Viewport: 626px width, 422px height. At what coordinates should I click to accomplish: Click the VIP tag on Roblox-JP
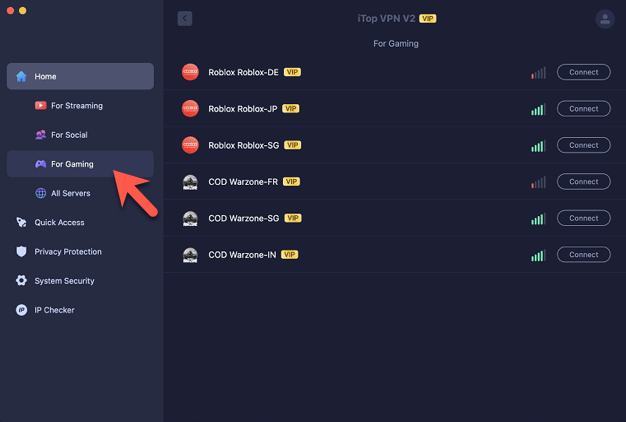[x=291, y=109]
